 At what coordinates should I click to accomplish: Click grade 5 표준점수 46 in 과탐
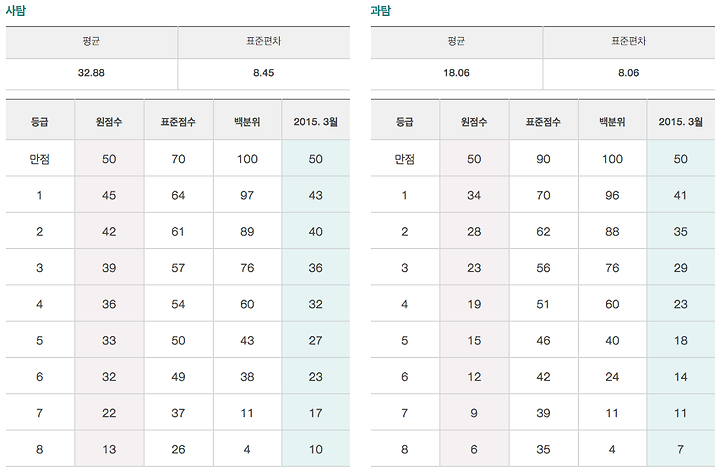[x=543, y=341]
